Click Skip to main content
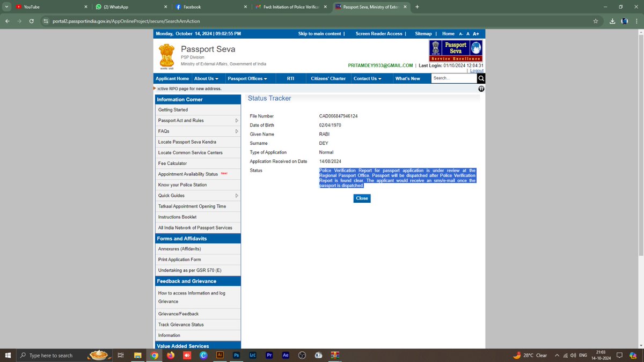This screenshot has height=362, width=644. pos(320,34)
